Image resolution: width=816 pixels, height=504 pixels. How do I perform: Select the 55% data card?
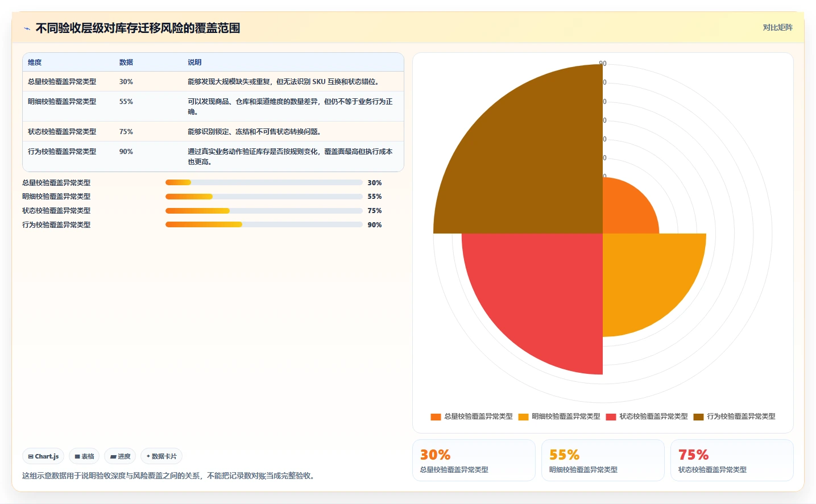pos(603,460)
